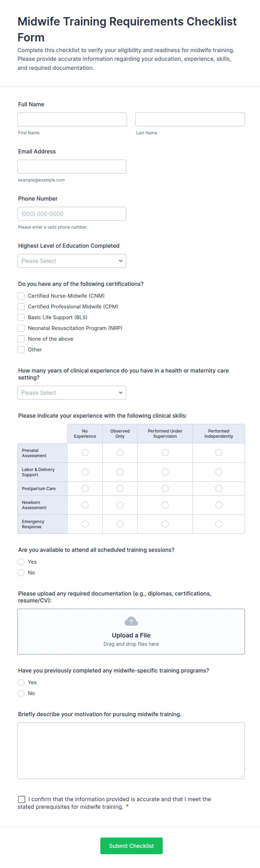The height and width of the screenshot is (868, 260).
Task: Expand years of clinical experience dropdown
Action: [x=72, y=393]
